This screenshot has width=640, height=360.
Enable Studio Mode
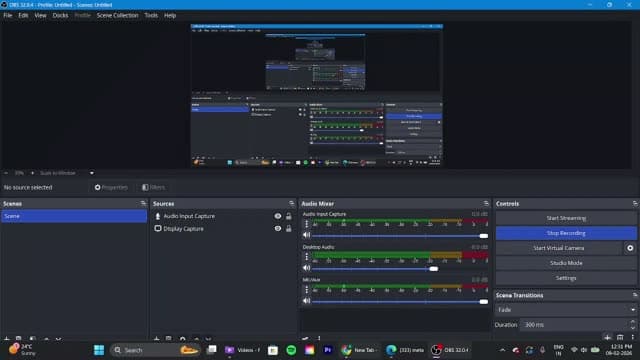566,263
